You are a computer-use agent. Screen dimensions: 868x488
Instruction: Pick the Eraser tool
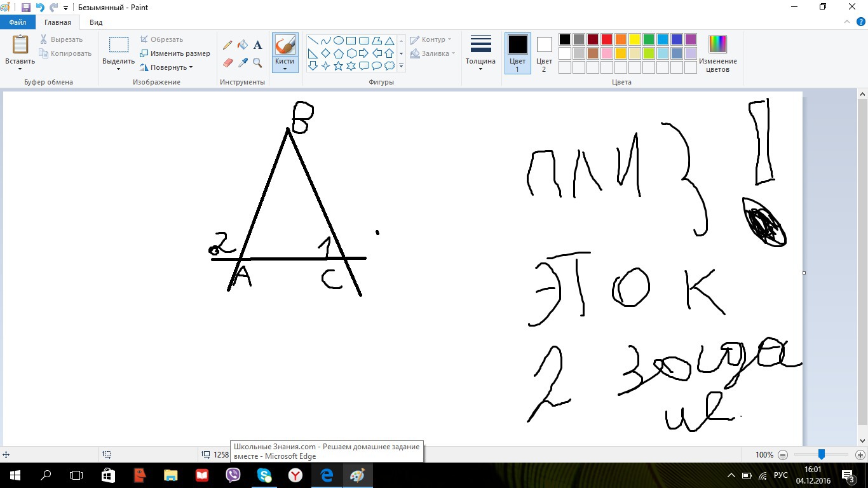(227, 62)
